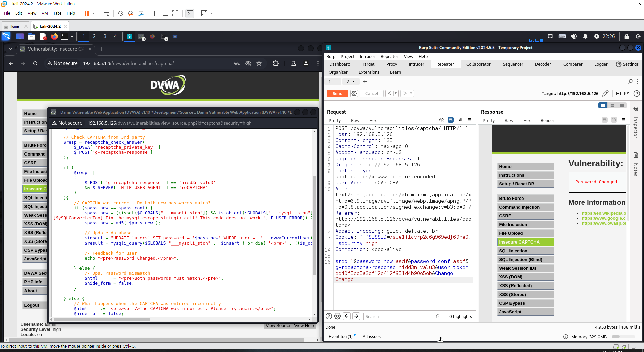Screen dimensions: 644x352
Task: Switch Request view to Raw tab
Action: pyautogui.click(x=355, y=121)
